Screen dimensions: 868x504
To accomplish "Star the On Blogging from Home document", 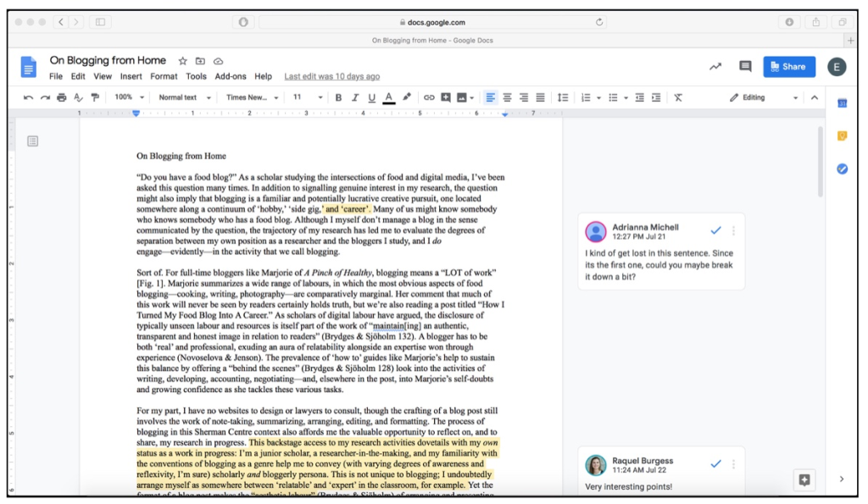I will pyautogui.click(x=182, y=61).
